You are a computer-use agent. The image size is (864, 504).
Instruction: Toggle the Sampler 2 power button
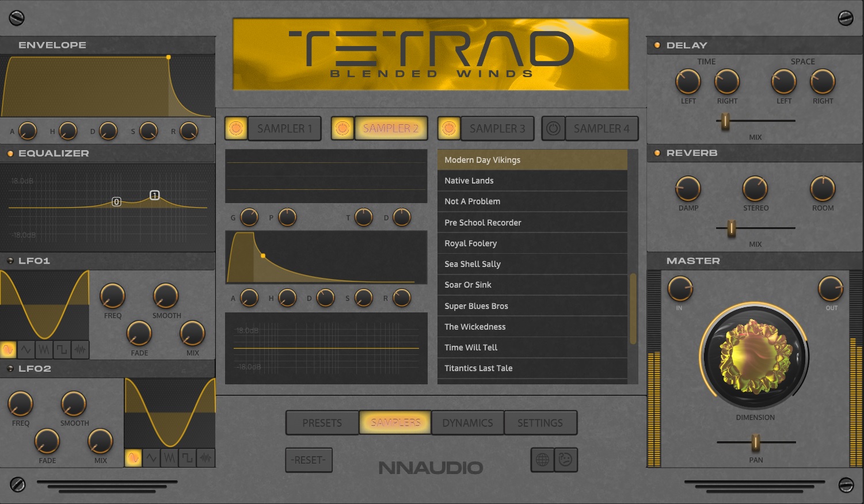pos(342,128)
